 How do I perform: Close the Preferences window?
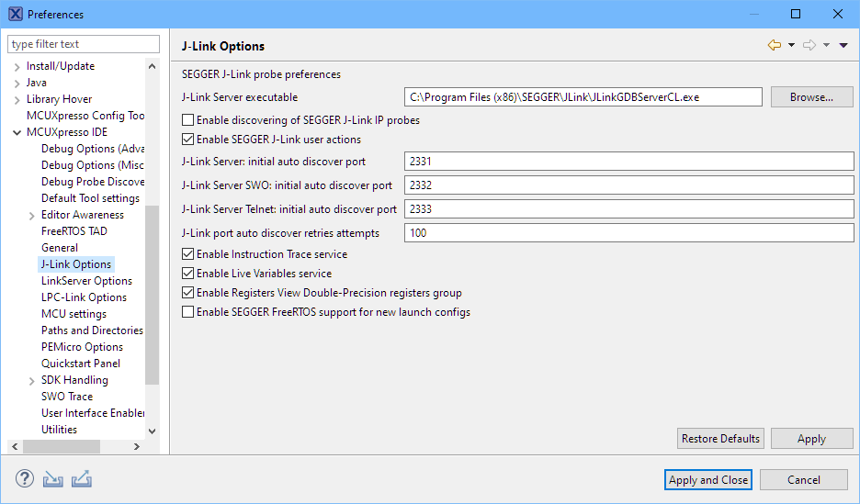pos(838,15)
